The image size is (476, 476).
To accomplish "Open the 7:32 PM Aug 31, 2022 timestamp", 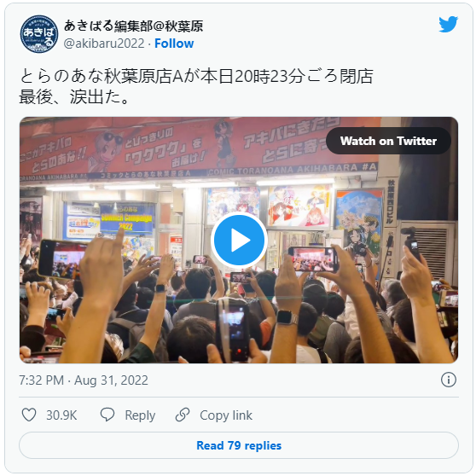I will pyautogui.click(x=84, y=380).
